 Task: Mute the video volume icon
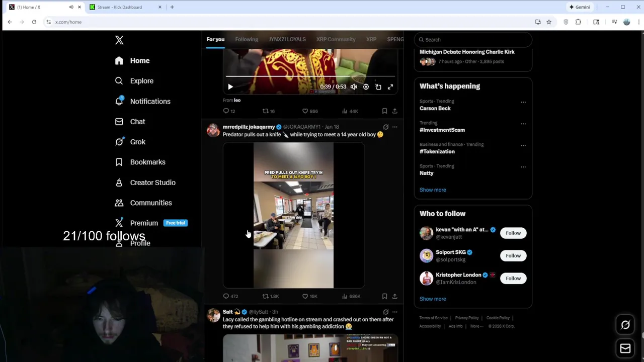coord(354,87)
